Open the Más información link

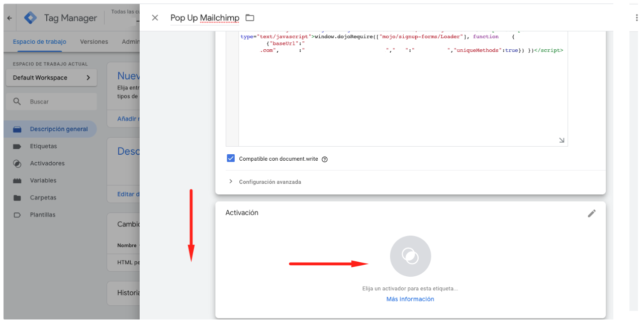[410, 299]
